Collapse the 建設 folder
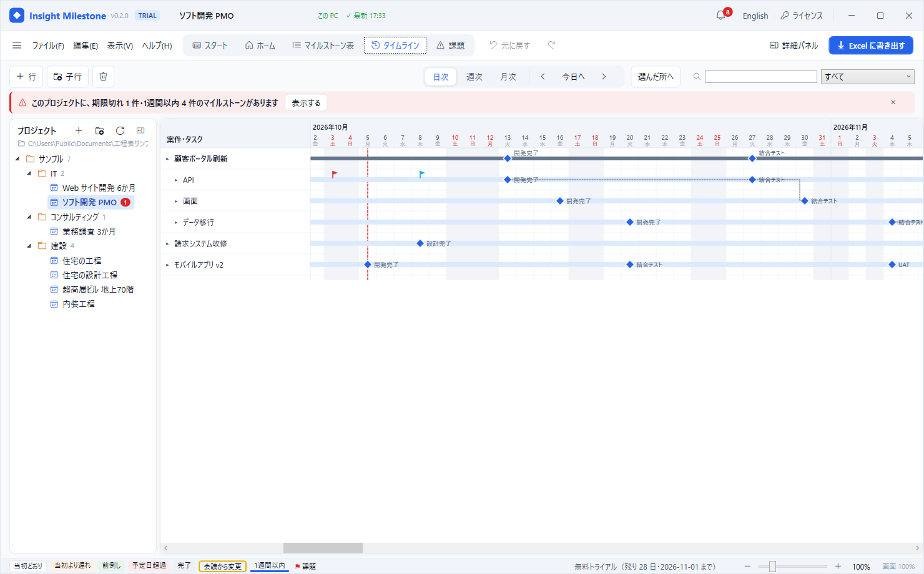The image size is (924, 574). coord(29,246)
